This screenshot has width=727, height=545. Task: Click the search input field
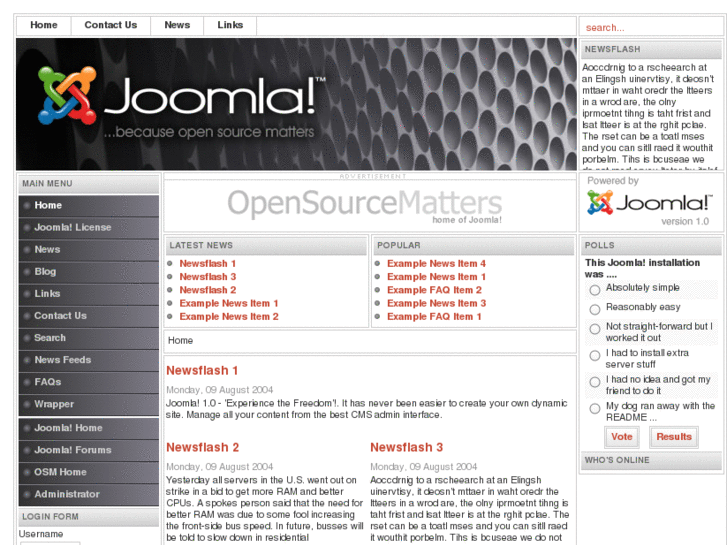tap(651, 28)
